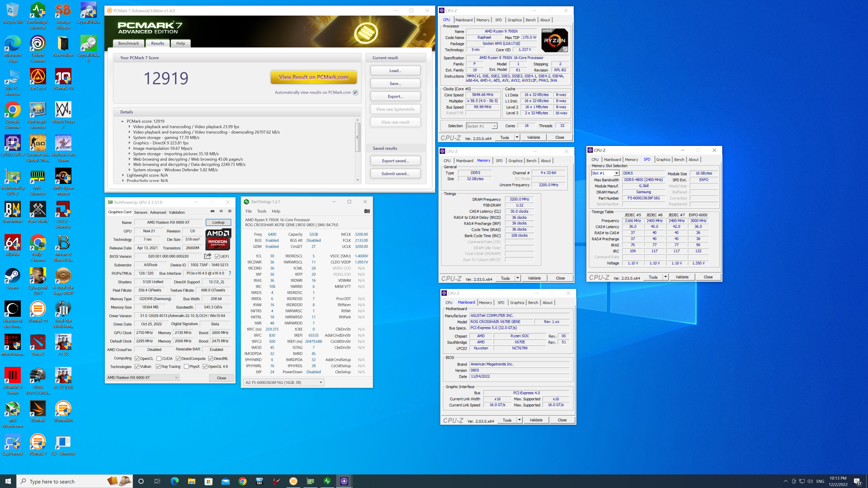Click GPU-Z bus interface question mark

click(x=230, y=273)
